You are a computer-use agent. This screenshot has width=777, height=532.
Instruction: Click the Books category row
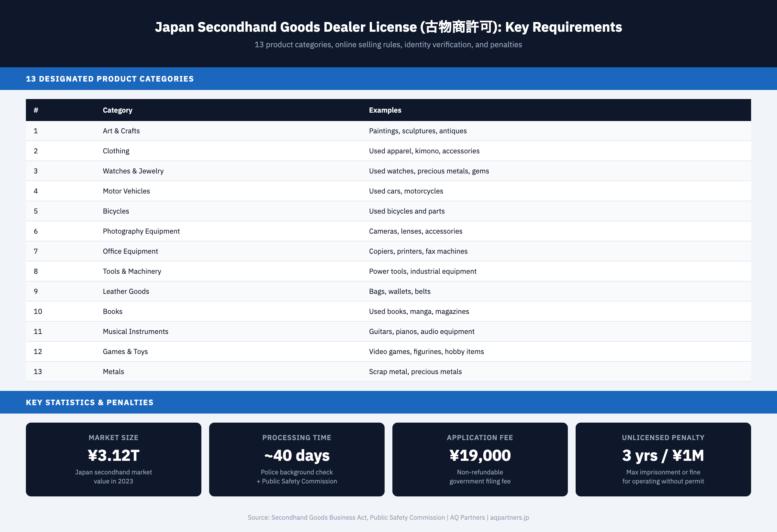coord(112,311)
